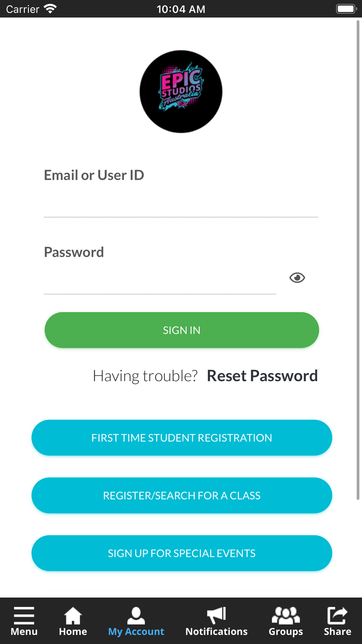Tap the Epic Studios Australia logo
The image size is (362, 644).
[x=181, y=92]
